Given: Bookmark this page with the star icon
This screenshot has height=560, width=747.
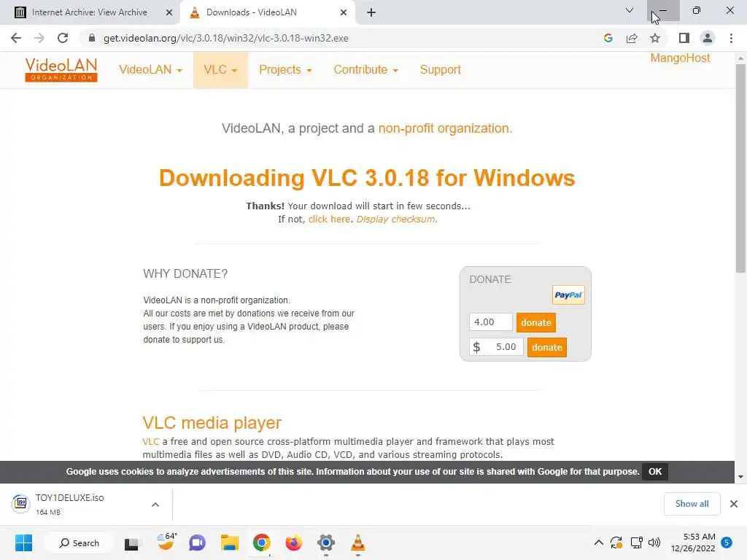Looking at the screenshot, I should [655, 38].
